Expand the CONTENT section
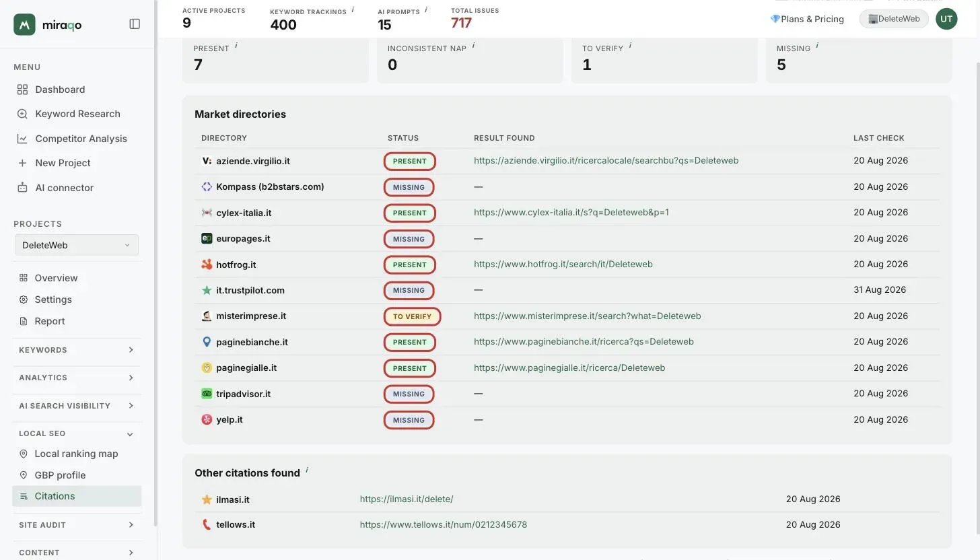The image size is (980, 560). (77, 553)
